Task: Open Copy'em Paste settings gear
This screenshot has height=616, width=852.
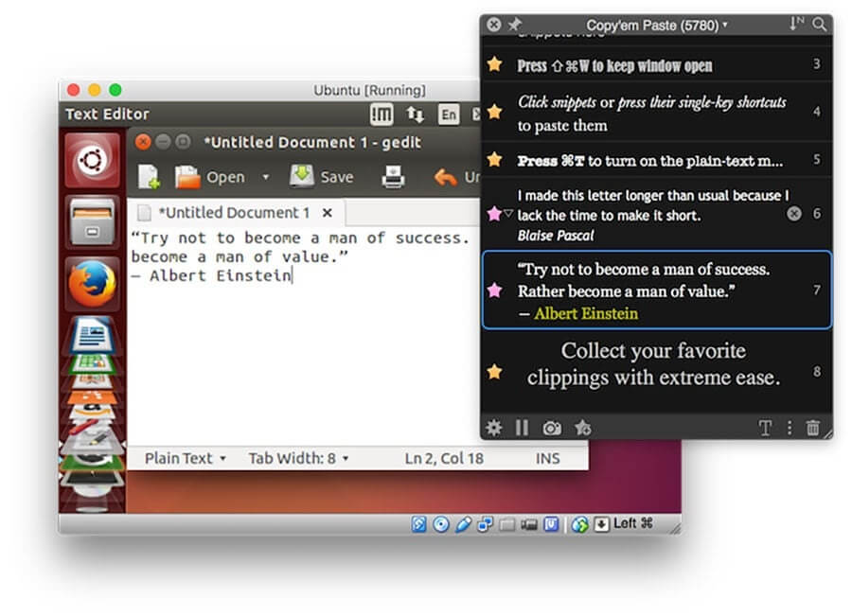Action: coord(494,428)
